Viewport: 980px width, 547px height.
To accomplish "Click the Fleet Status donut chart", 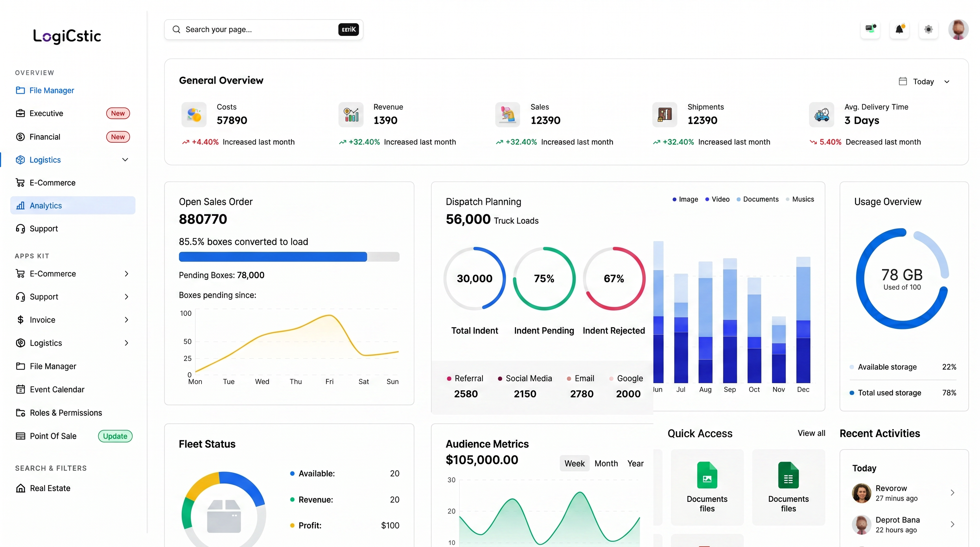I will coord(224,509).
